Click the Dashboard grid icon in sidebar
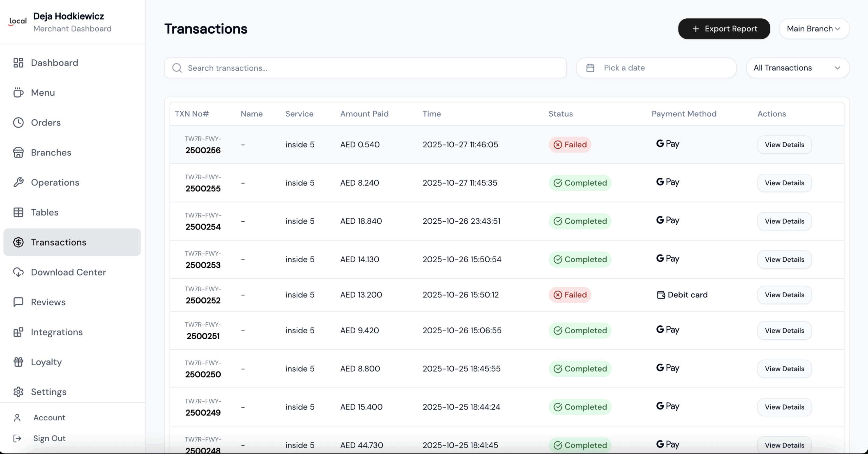This screenshot has width=868, height=454. (18, 63)
